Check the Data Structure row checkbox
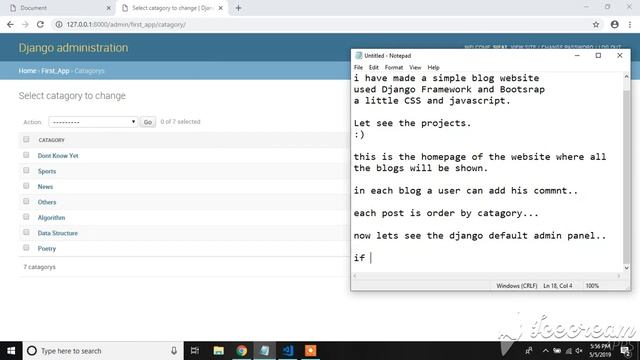This screenshot has width=640, height=360. (26, 232)
